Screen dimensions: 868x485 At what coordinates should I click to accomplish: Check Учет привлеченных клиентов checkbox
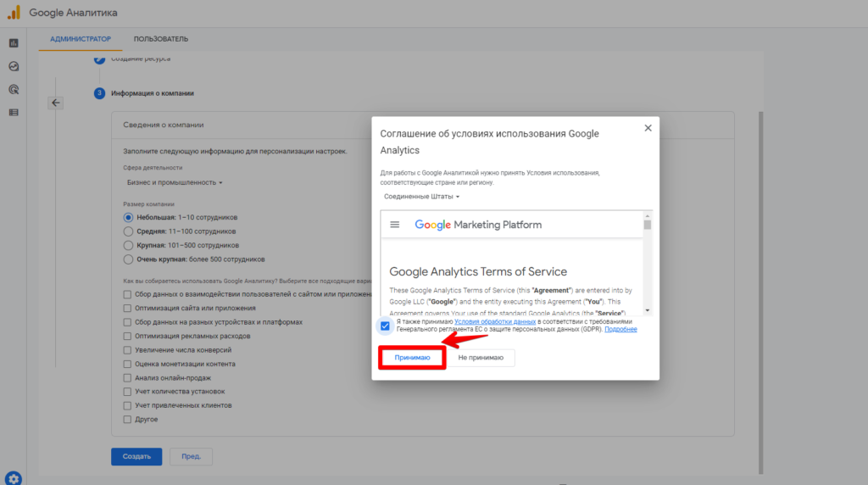127,405
